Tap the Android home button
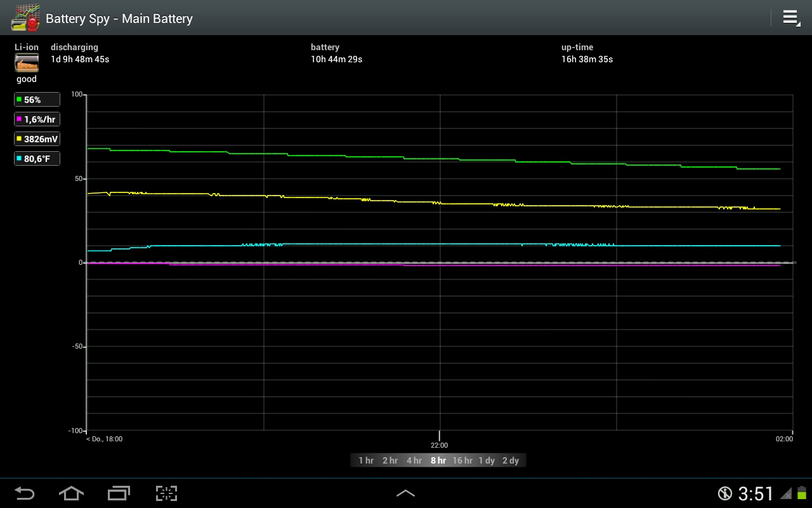 [x=71, y=493]
